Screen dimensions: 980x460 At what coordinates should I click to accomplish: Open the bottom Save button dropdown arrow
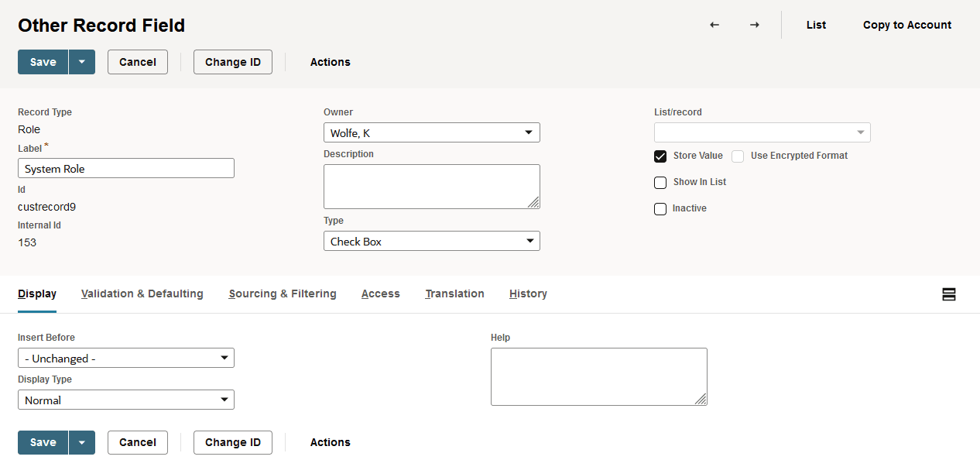click(x=81, y=442)
